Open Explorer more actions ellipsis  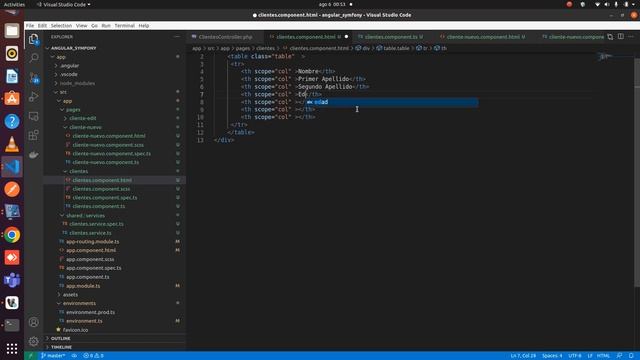coord(177,37)
